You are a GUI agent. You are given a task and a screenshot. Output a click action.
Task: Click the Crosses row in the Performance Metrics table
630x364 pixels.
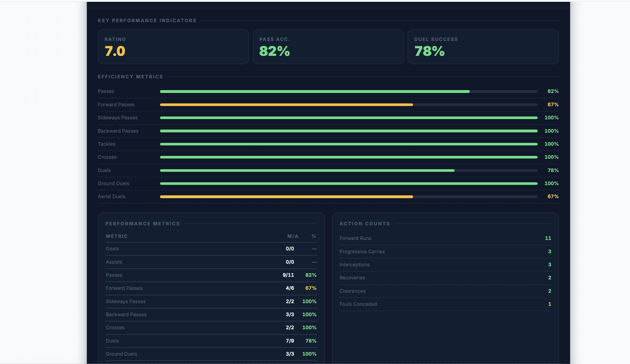[211, 328]
